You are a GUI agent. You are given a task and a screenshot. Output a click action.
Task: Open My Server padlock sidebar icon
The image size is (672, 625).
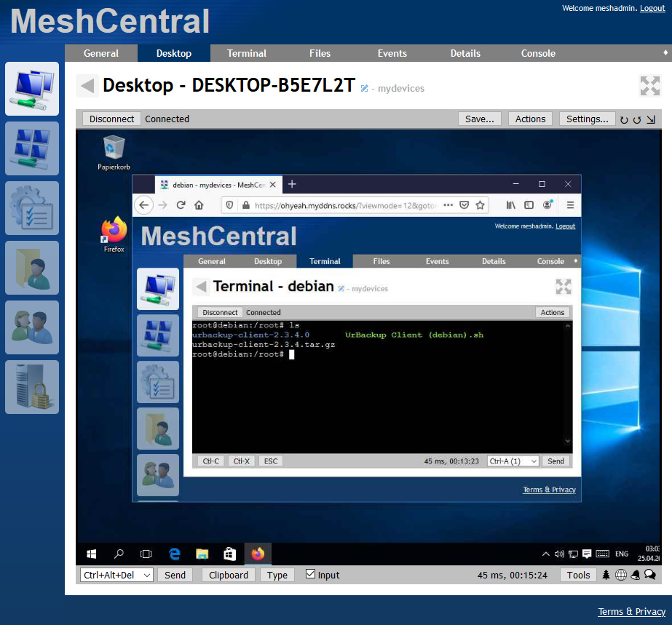tap(32, 387)
